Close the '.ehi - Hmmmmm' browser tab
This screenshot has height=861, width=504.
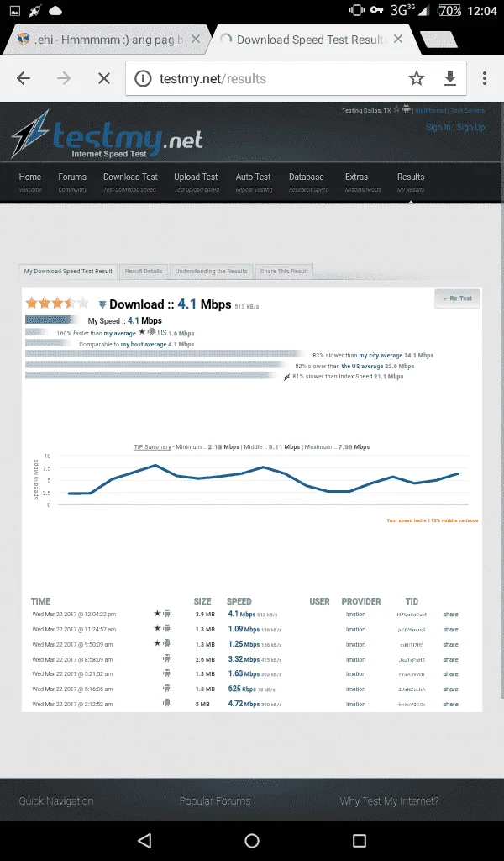pos(196,40)
